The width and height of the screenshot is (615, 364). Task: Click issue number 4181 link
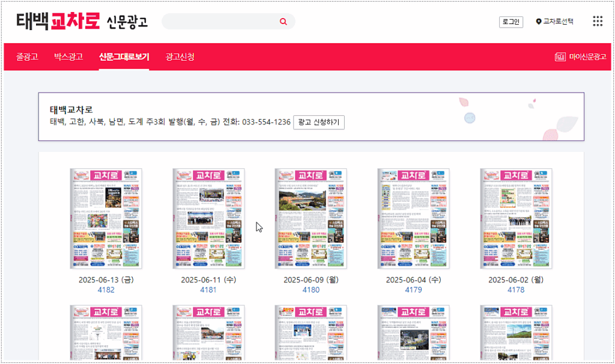click(208, 290)
